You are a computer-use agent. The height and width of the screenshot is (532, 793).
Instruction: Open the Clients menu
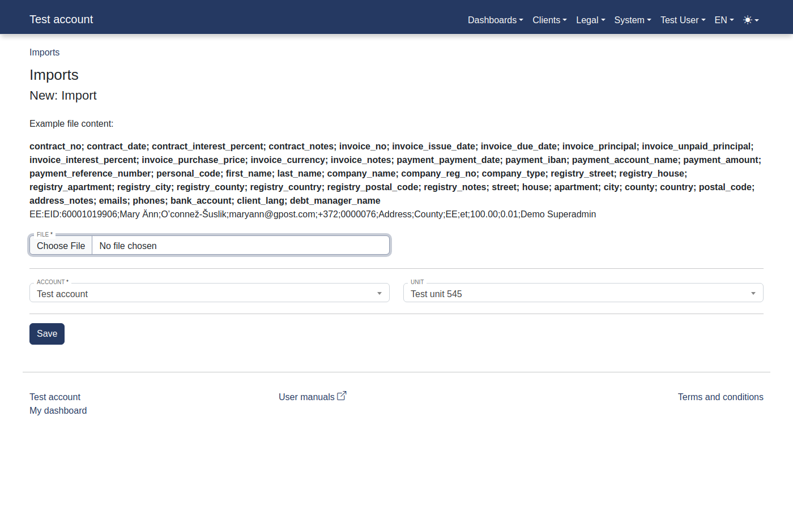pos(548,20)
